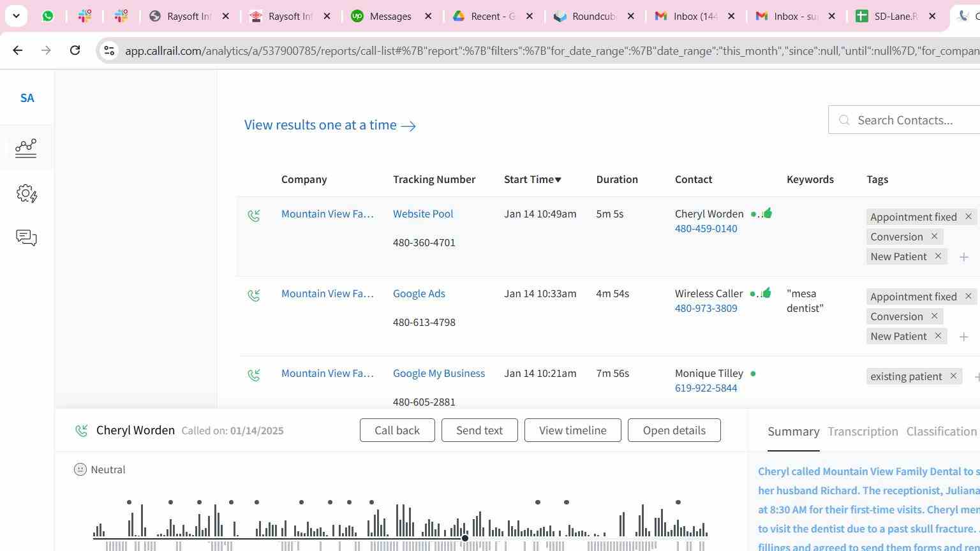Click the call summary text paragraph
980x551 pixels.
tap(869, 510)
